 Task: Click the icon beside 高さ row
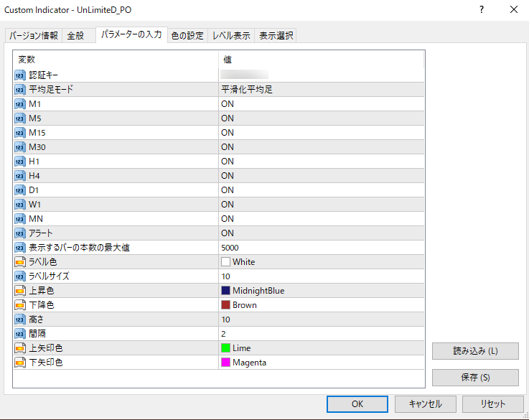[20, 319]
